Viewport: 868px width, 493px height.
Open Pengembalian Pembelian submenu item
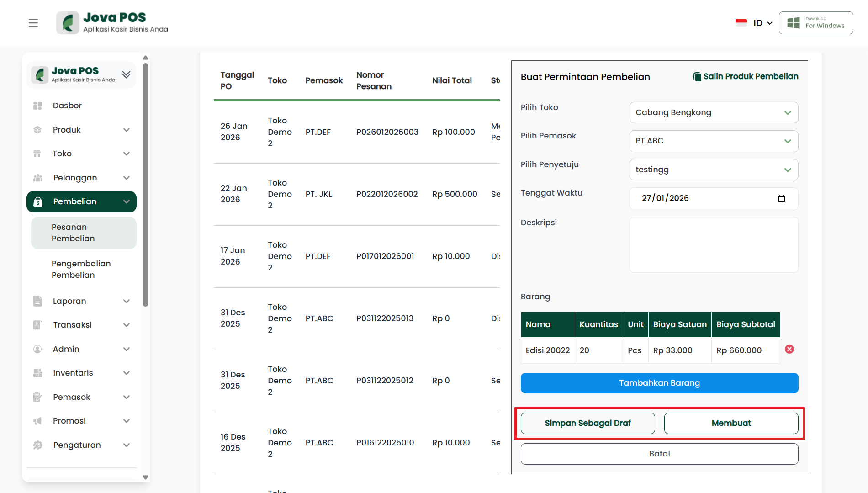tap(81, 269)
